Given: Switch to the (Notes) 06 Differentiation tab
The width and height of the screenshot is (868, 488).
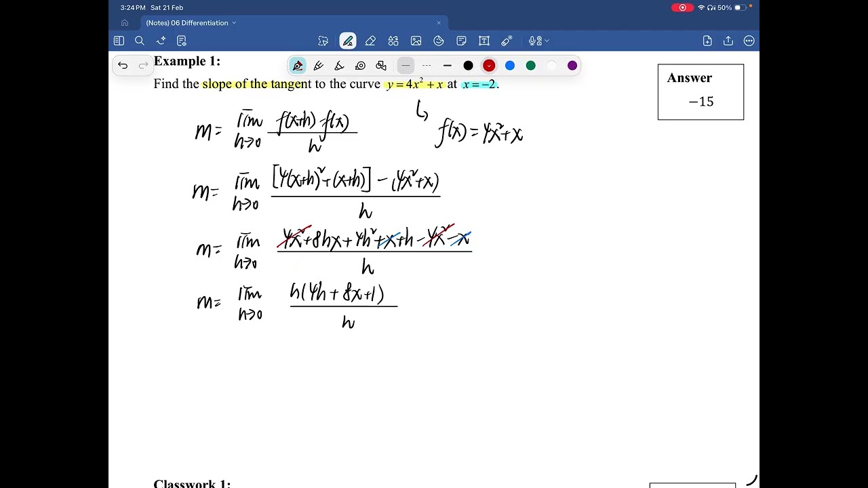Looking at the screenshot, I should (x=187, y=23).
